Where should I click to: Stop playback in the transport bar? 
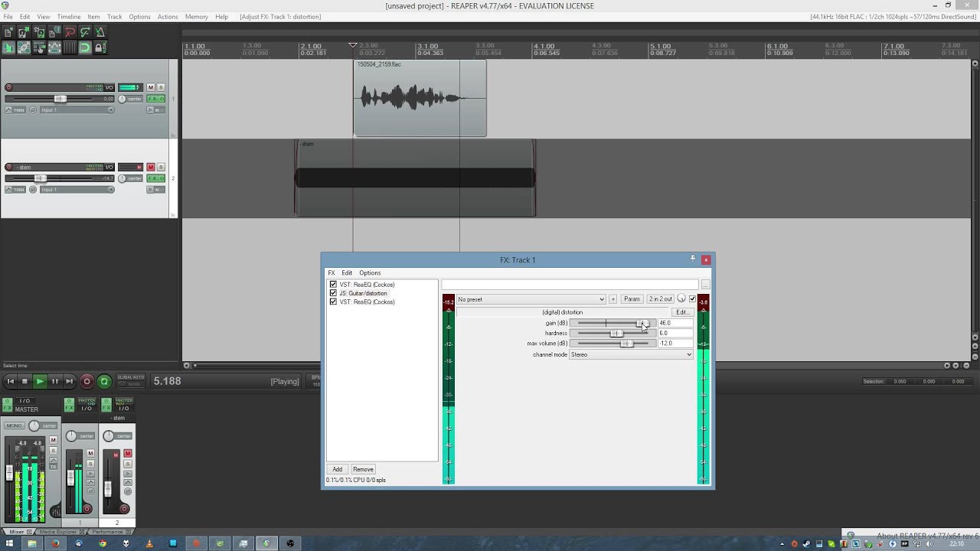pos(24,381)
